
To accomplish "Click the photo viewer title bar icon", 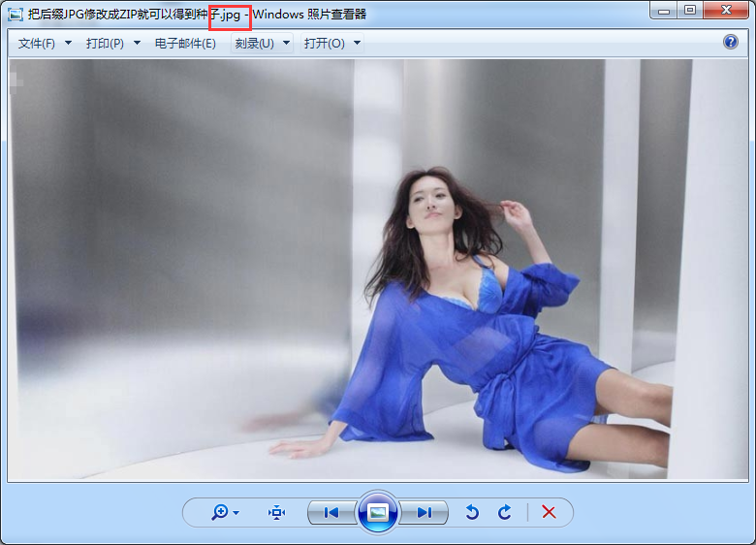I will pos(16,15).
